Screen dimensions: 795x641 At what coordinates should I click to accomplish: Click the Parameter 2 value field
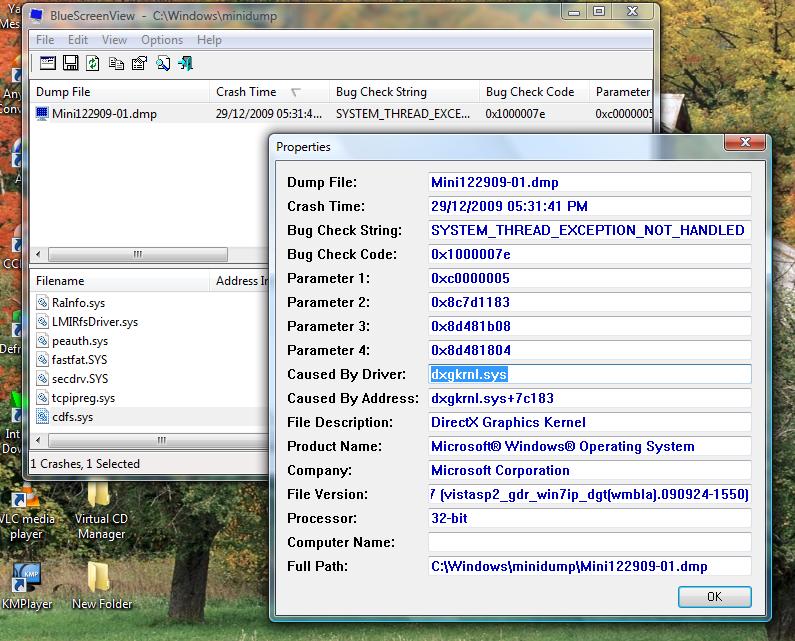(589, 302)
